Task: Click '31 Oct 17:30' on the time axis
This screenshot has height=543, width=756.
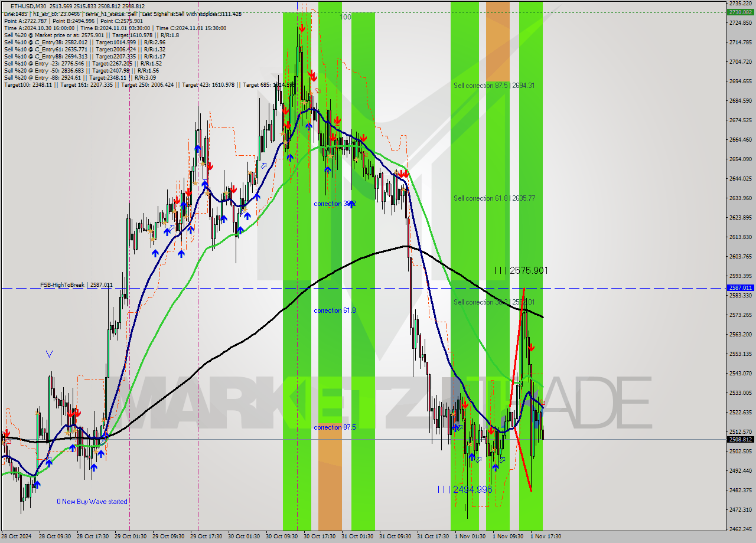Action: 432,537
